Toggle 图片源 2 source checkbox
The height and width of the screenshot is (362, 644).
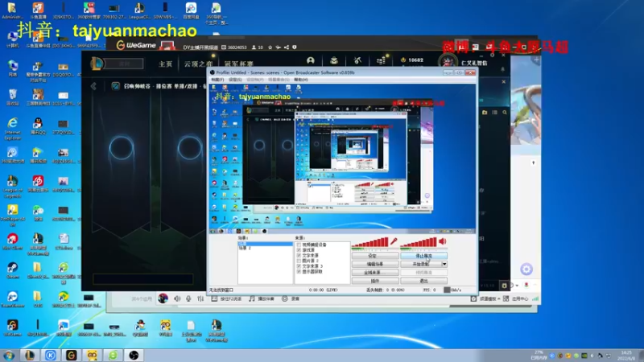coord(299,261)
